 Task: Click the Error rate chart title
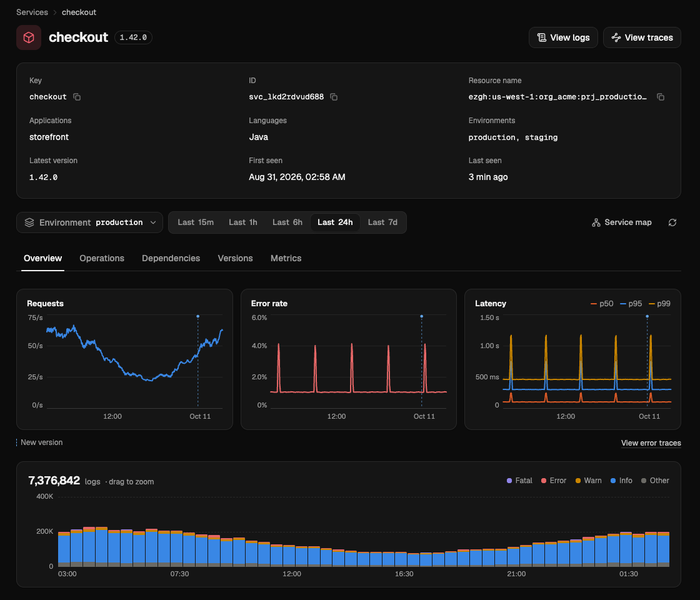269,304
